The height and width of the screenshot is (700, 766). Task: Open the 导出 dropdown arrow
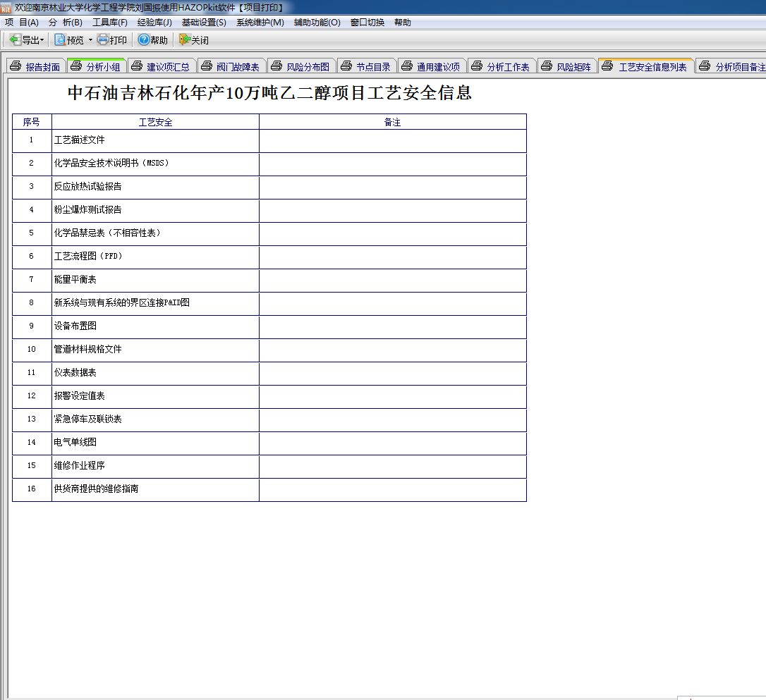[42, 40]
